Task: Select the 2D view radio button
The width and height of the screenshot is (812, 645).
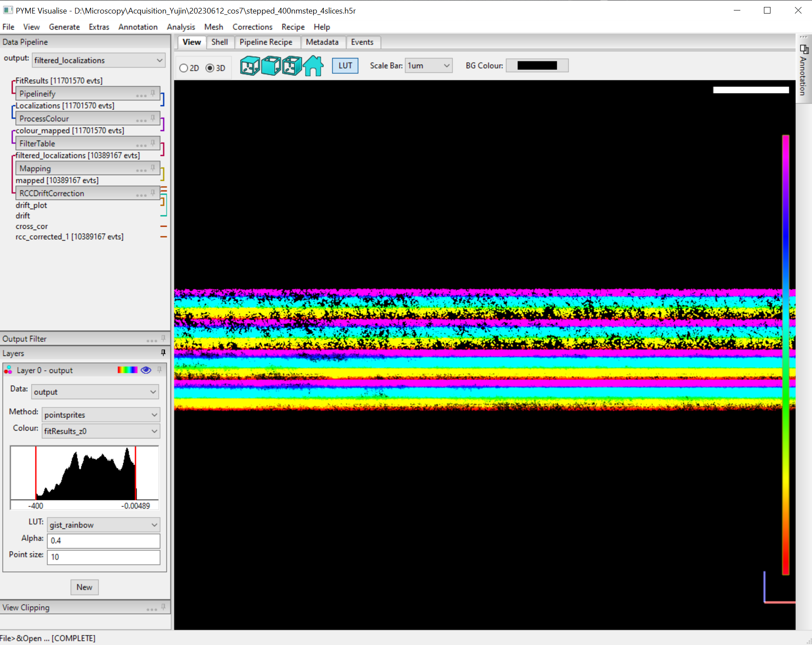Action: (x=184, y=68)
